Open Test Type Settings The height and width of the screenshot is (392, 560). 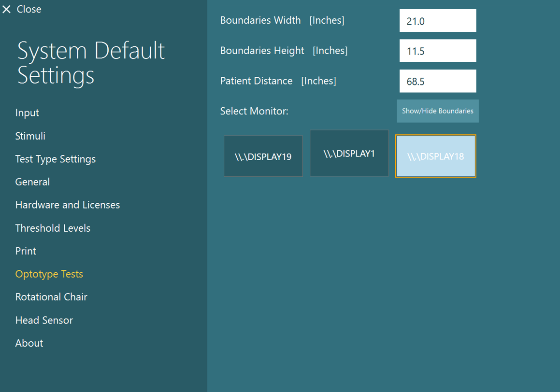56,159
